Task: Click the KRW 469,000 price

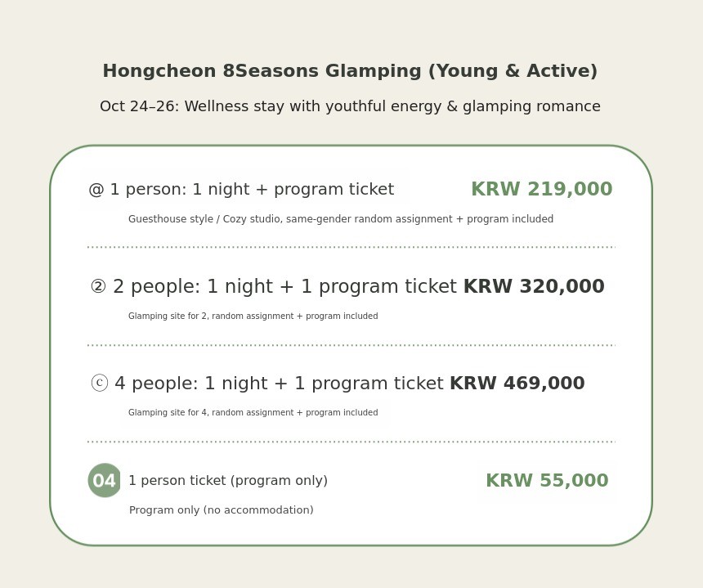Action: pos(517,384)
